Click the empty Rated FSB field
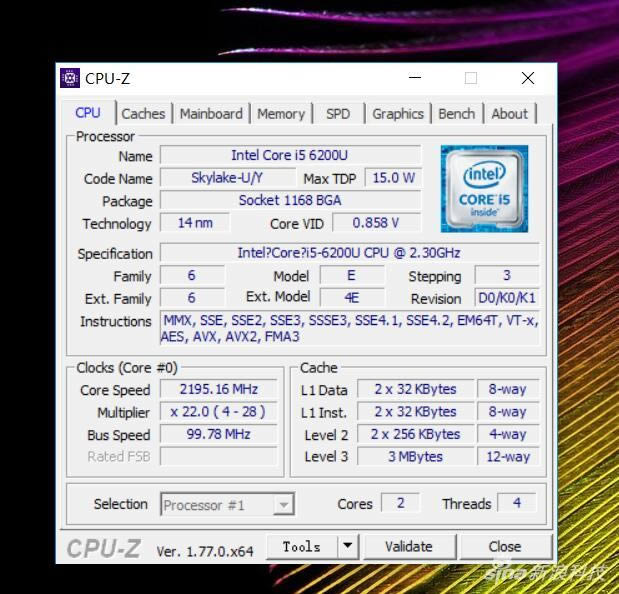619x594 pixels. tap(219, 456)
